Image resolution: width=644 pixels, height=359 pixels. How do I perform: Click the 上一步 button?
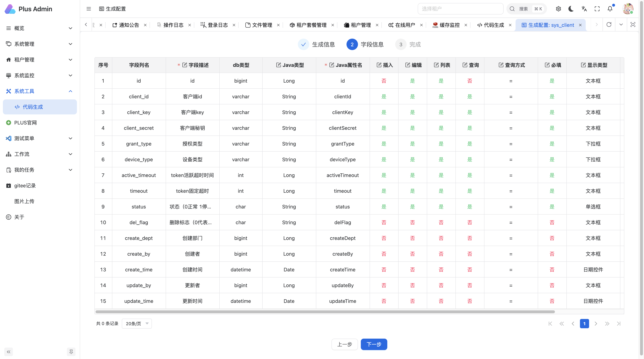coord(345,344)
